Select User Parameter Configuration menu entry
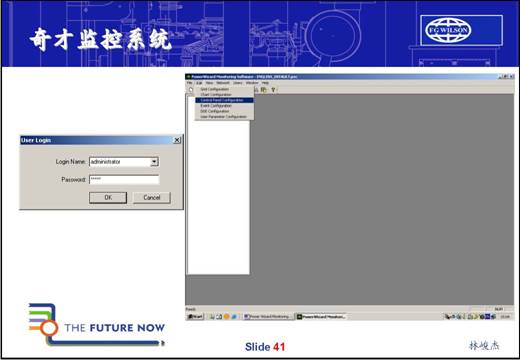 pos(224,117)
